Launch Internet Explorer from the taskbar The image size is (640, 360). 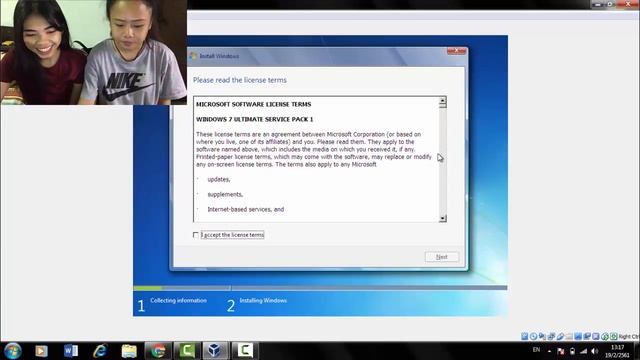tap(100, 351)
